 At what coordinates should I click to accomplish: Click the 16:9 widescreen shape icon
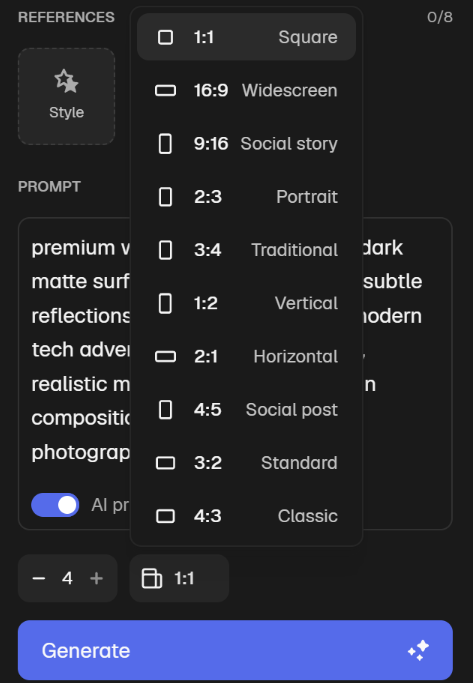tap(166, 91)
